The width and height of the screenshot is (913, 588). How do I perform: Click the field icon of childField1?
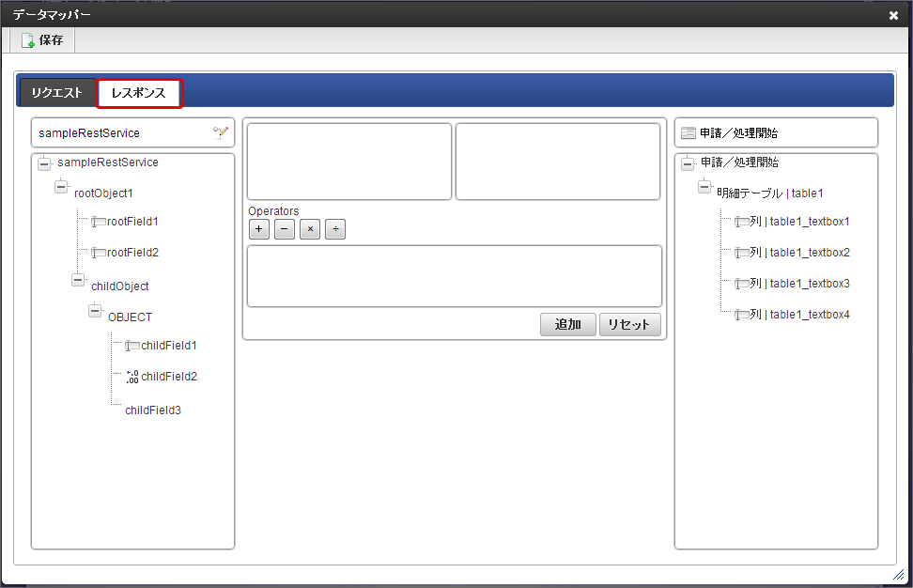point(132,346)
